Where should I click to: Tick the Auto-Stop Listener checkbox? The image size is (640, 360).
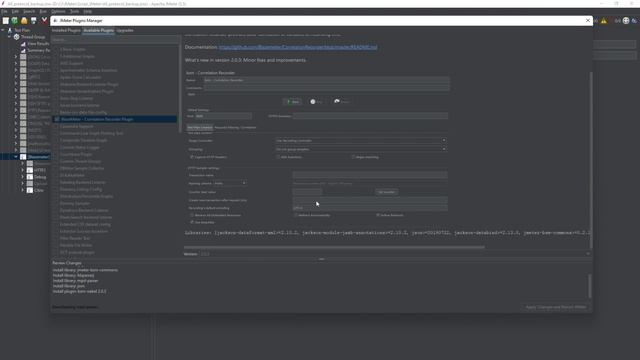point(57,98)
